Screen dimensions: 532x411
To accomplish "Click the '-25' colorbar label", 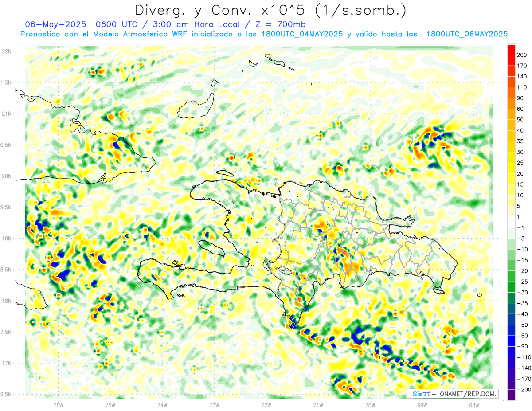I will pos(522,282).
